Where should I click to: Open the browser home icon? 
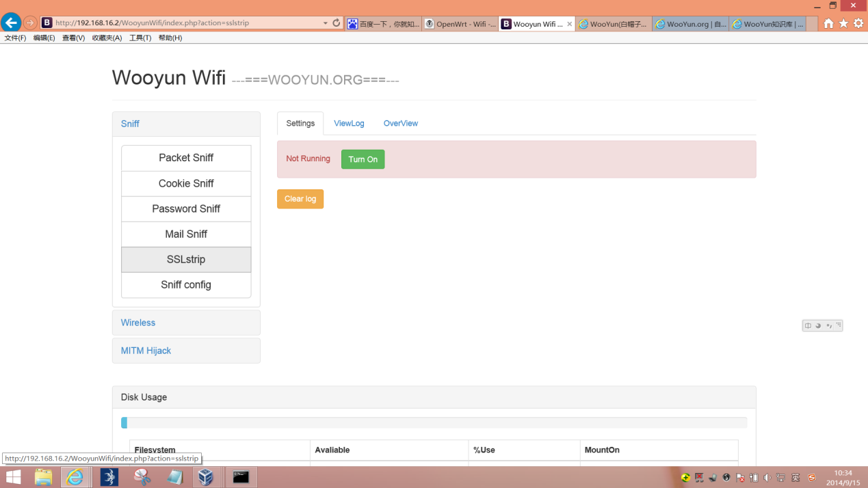pyautogui.click(x=828, y=23)
